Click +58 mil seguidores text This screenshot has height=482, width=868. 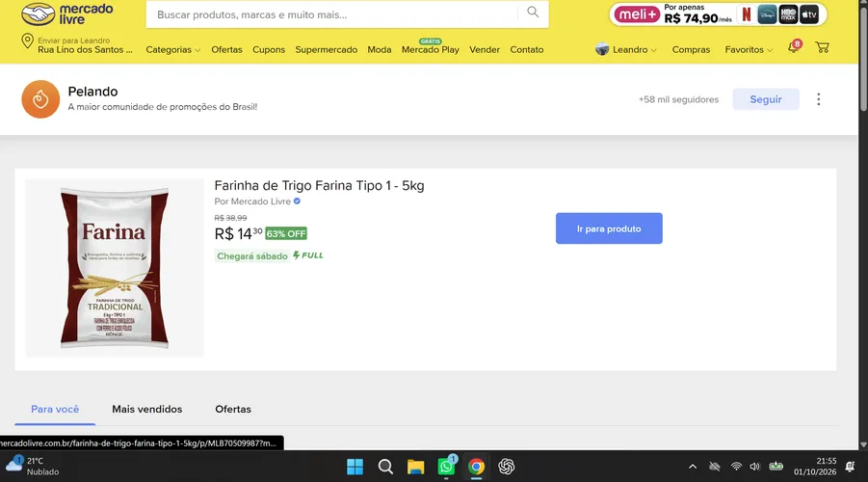tap(678, 99)
